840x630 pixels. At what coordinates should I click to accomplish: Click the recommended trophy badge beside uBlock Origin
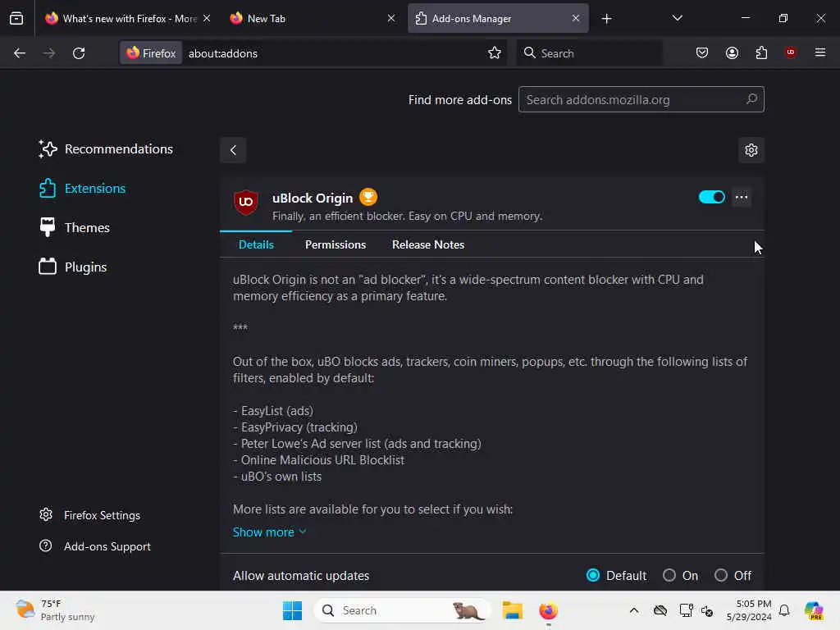[x=368, y=197]
